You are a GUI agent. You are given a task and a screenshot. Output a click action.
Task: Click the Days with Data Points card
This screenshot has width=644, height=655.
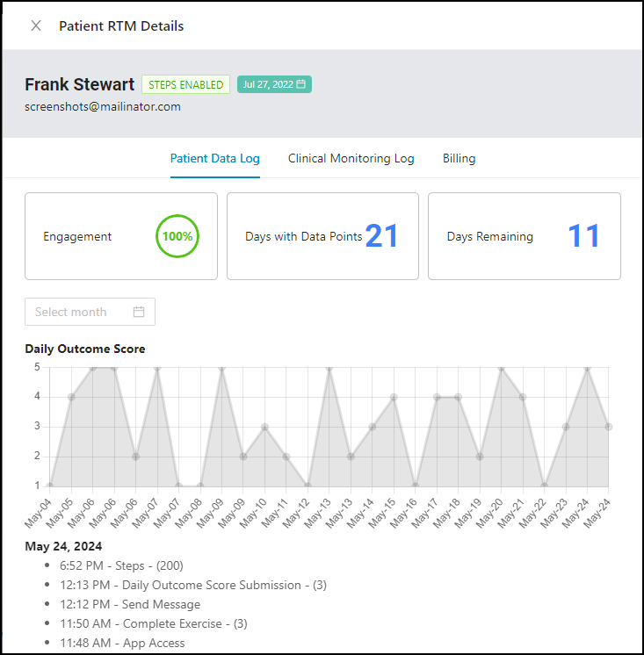(x=322, y=236)
